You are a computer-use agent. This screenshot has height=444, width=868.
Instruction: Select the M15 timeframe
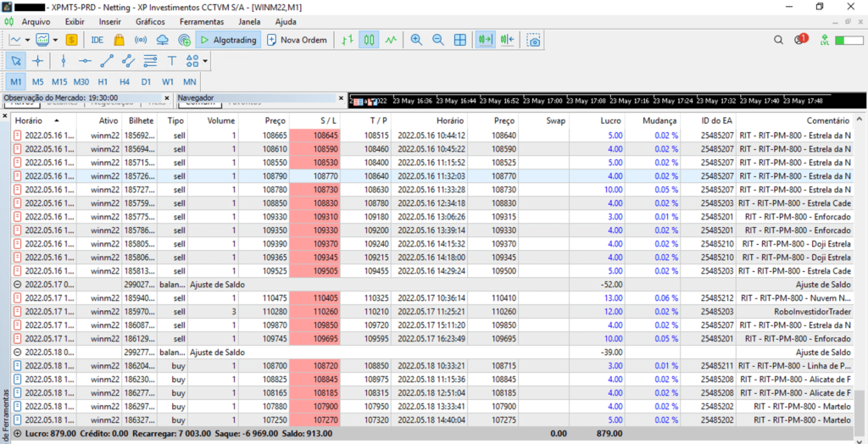click(59, 81)
